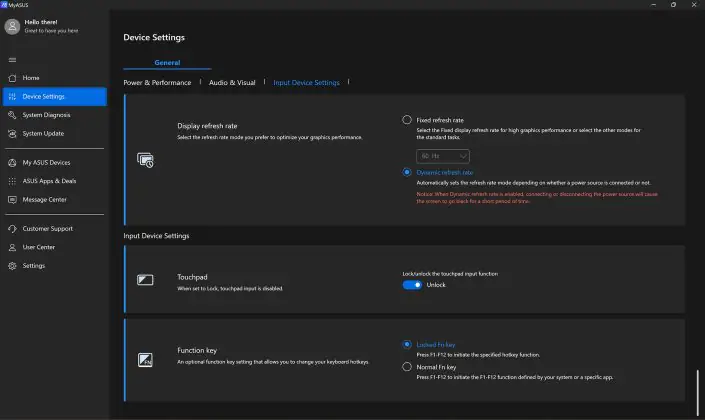Select Locked Fn key option
Viewport: 705px width, 420px height.
pyautogui.click(x=407, y=344)
